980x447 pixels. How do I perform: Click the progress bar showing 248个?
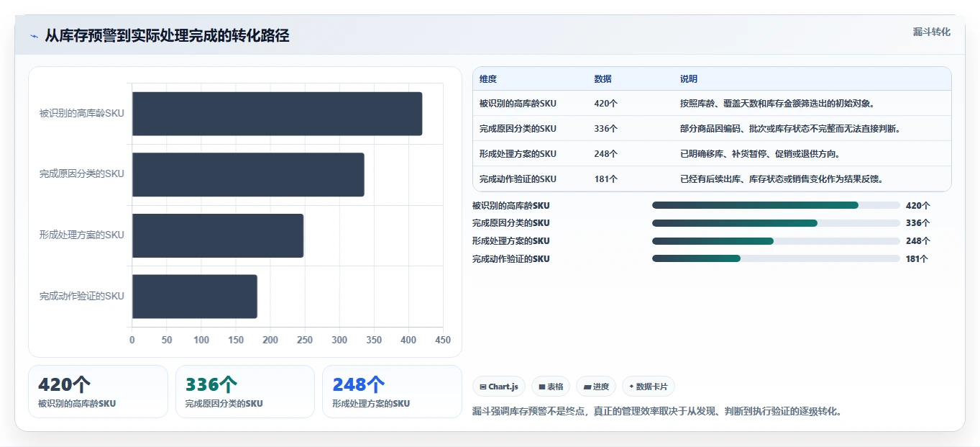click(776, 240)
